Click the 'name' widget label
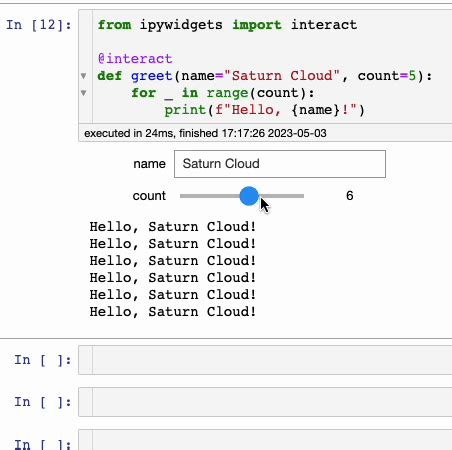 [149, 164]
